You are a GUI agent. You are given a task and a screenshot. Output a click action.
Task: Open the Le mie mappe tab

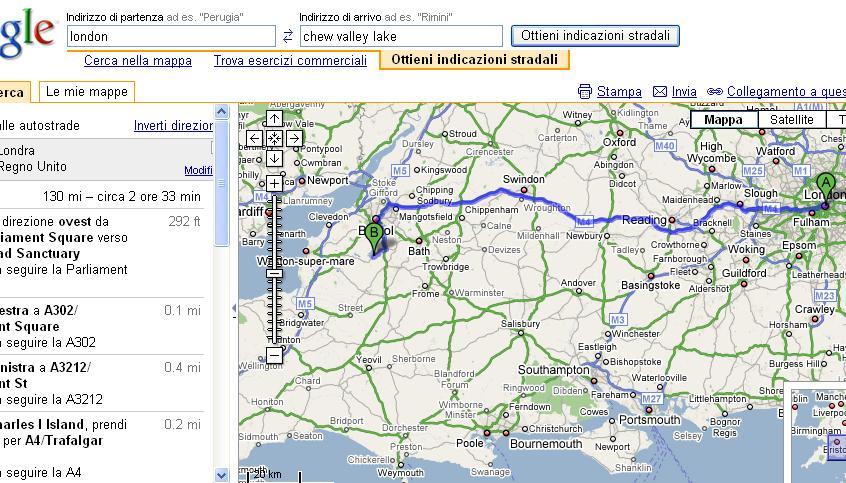[x=87, y=92]
